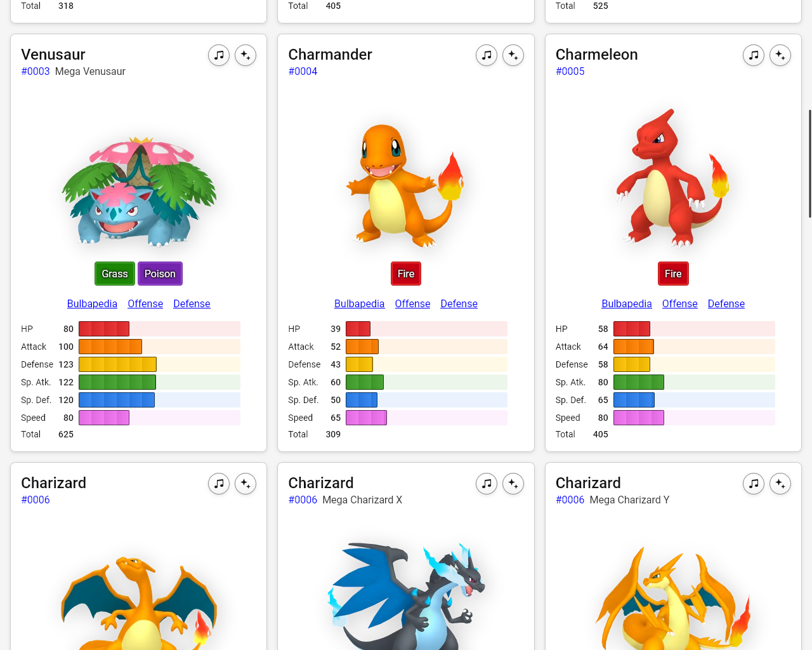Click the Mega Charizard X artwork
Image resolution: width=812 pixels, height=650 pixels.
(406, 595)
